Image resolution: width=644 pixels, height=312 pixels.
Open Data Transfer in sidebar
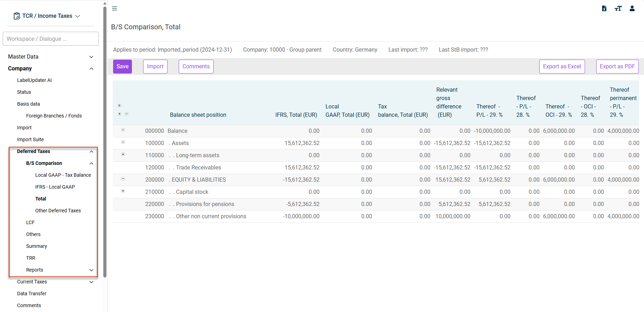pyautogui.click(x=32, y=294)
